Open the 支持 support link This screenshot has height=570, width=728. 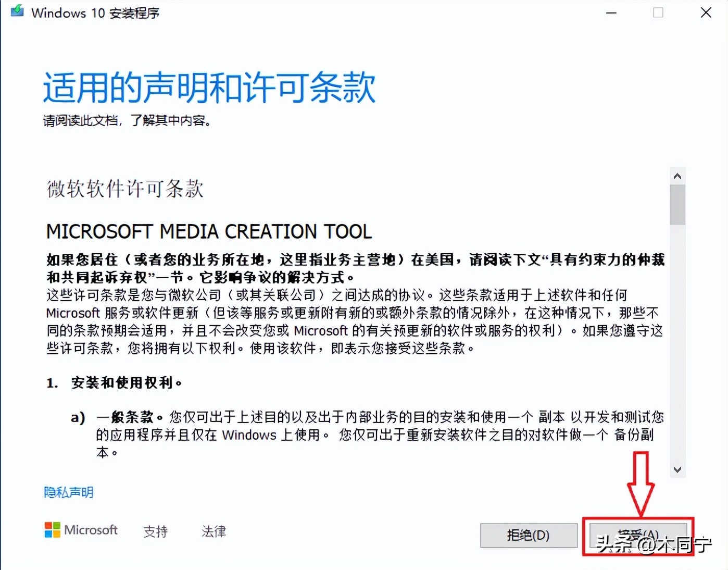click(155, 532)
